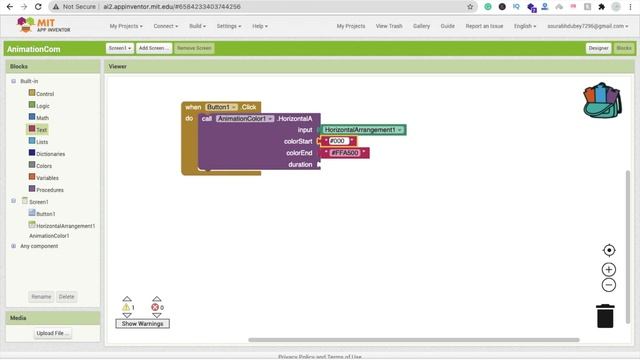Click the red error indicator icon
This screenshot has height=360, width=640.
pyautogui.click(x=155, y=307)
